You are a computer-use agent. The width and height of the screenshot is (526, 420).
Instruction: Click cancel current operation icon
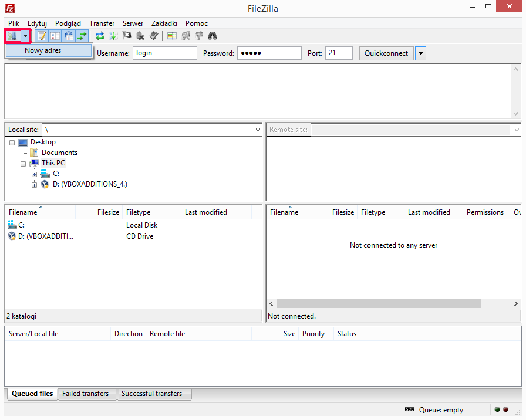click(127, 36)
